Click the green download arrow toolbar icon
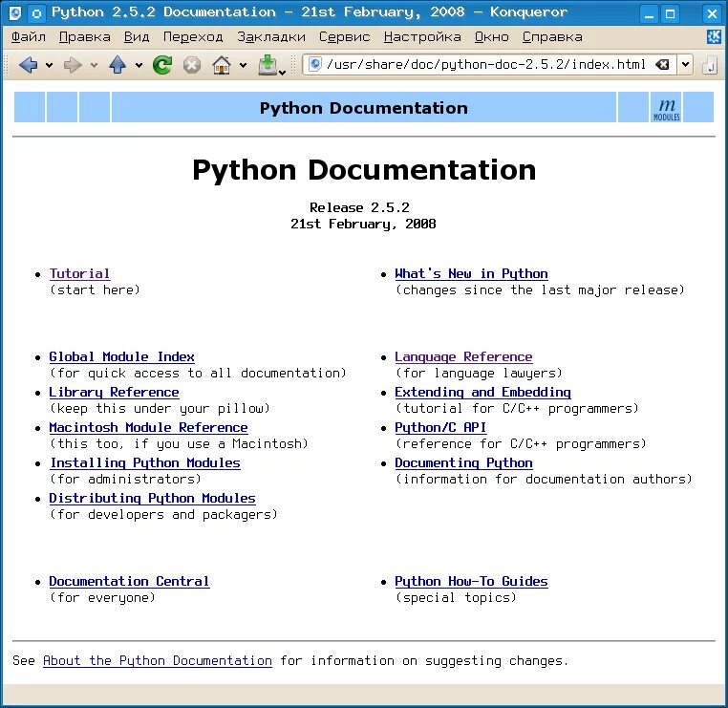Image resolution: width=728 pixels, height=708 pixels. 268,65
